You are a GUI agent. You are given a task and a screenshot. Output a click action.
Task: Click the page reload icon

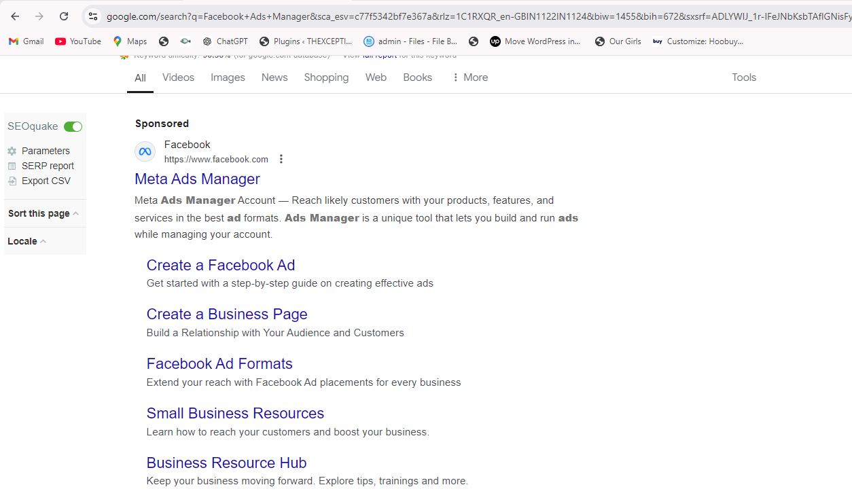(64, 16)
